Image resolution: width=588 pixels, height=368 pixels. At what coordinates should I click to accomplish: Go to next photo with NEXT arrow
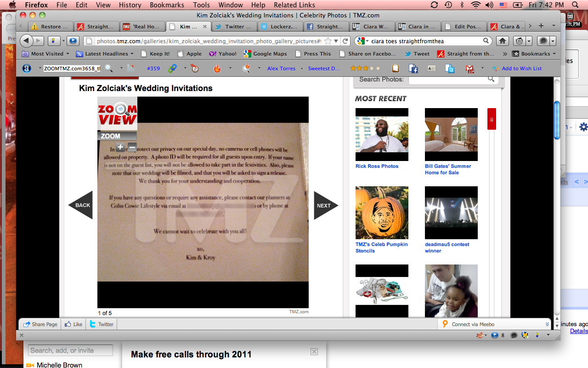coord(325,205)
